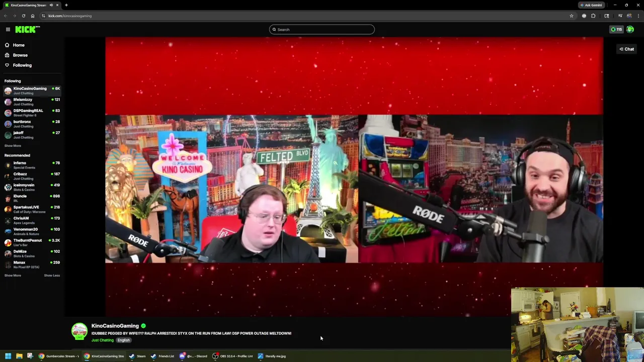Viewport: 644px width, 362px height.
Task: Click the Just Chatting category link
Action: [102, 340]
